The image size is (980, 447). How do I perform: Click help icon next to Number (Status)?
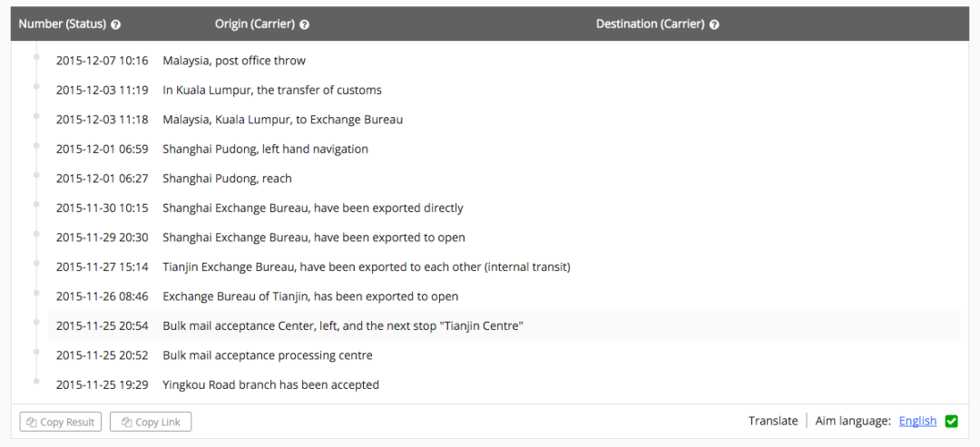pos(116,24)
